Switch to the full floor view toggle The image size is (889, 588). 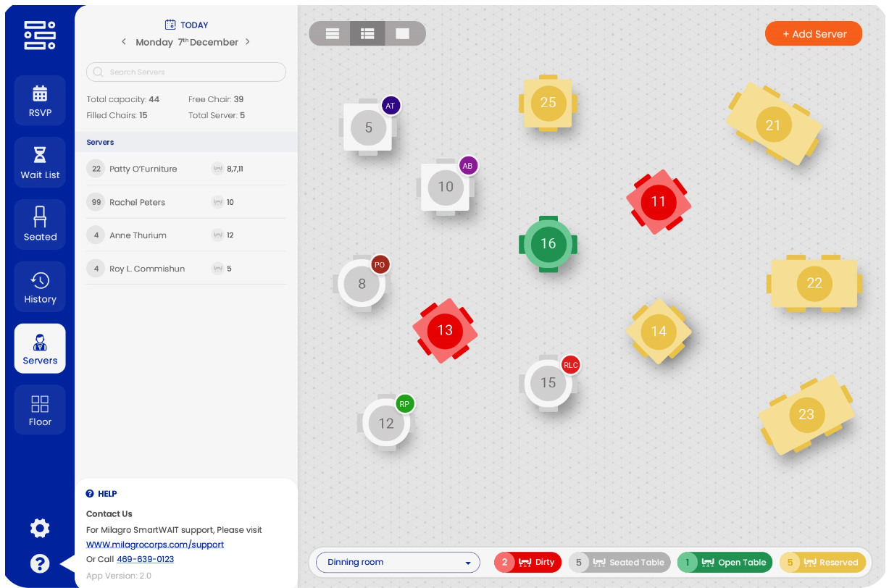(402, 33)
